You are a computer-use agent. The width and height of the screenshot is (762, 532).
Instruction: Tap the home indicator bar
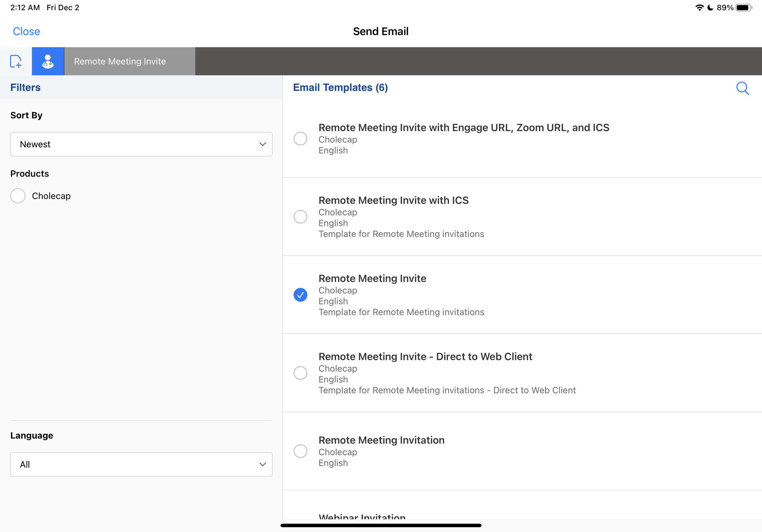point(381,525)
